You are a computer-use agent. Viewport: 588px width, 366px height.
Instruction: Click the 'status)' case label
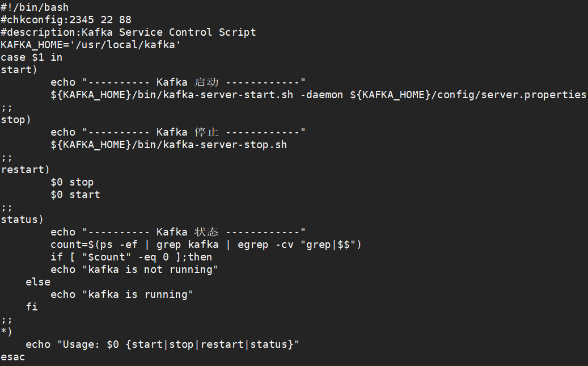tap(22, 220)
